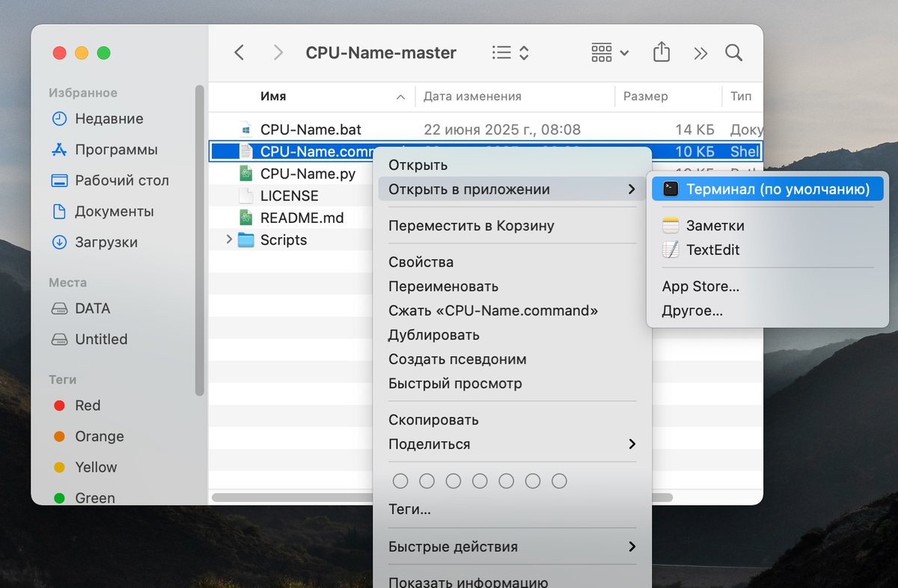Sort files by Дата изменения column header
This screenshot has height=588, width=898.
tap(472, 97)
